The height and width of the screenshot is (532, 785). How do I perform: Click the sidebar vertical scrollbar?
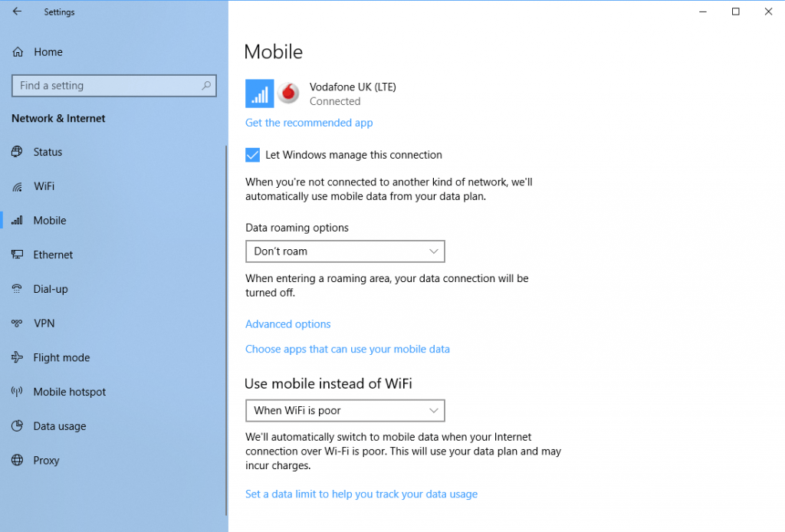(226, 330)
